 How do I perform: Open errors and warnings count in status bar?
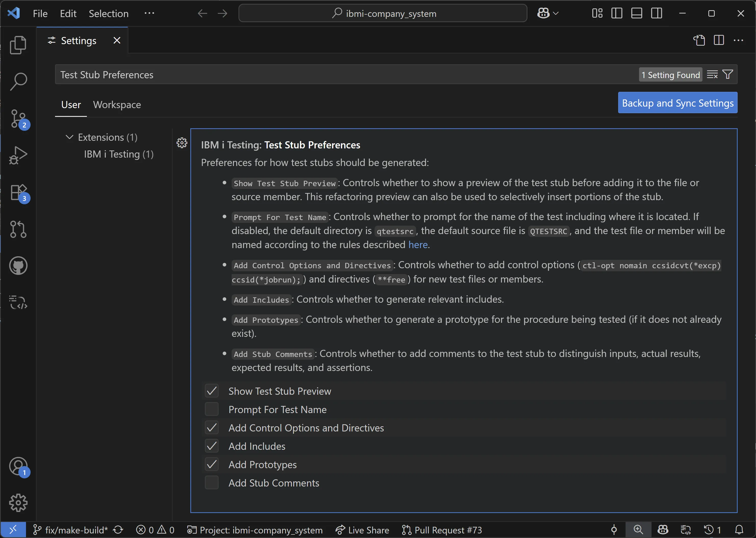tap(155, 530)
